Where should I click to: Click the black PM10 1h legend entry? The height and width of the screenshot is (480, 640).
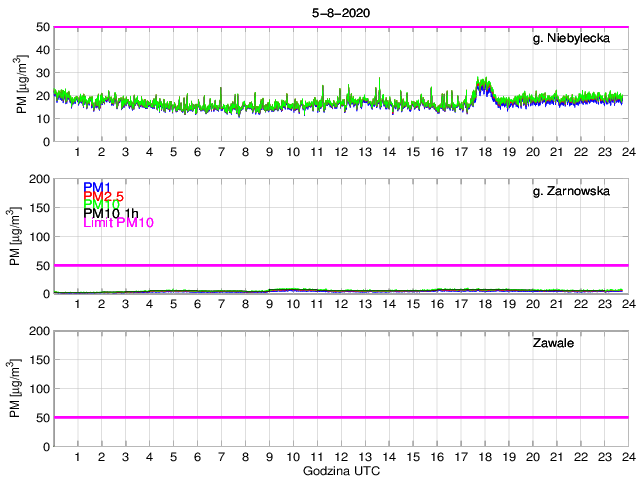pos(111,213)
